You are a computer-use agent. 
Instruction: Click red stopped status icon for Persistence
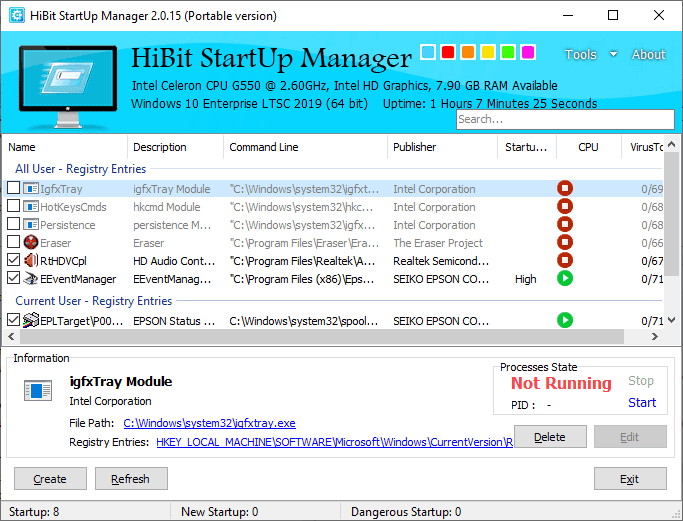coord(565,224)
